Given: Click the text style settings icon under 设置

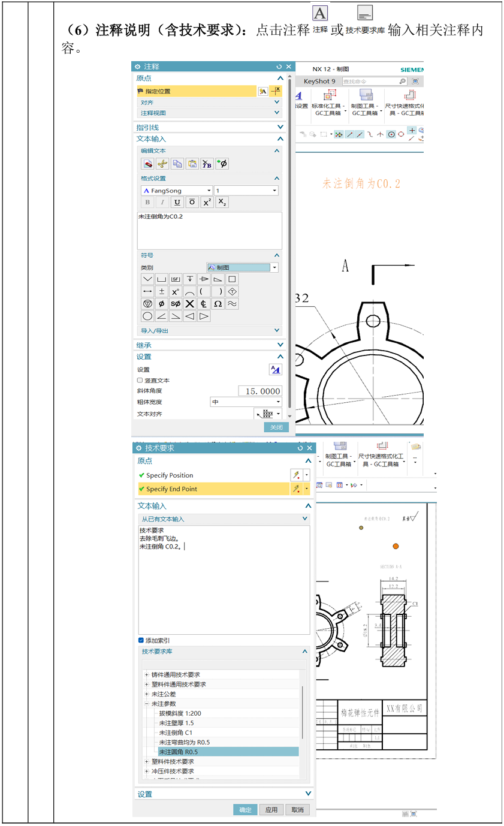Looking at the screenshot, I should coord(274,369).
